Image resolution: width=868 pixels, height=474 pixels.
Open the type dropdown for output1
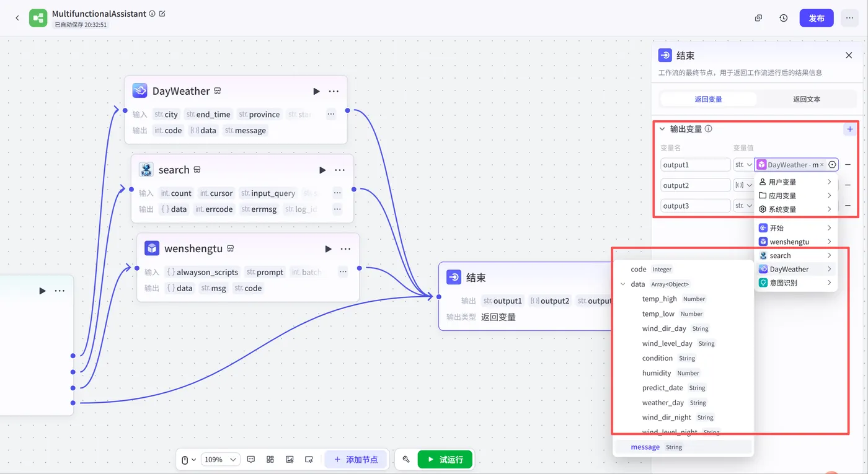743,165
